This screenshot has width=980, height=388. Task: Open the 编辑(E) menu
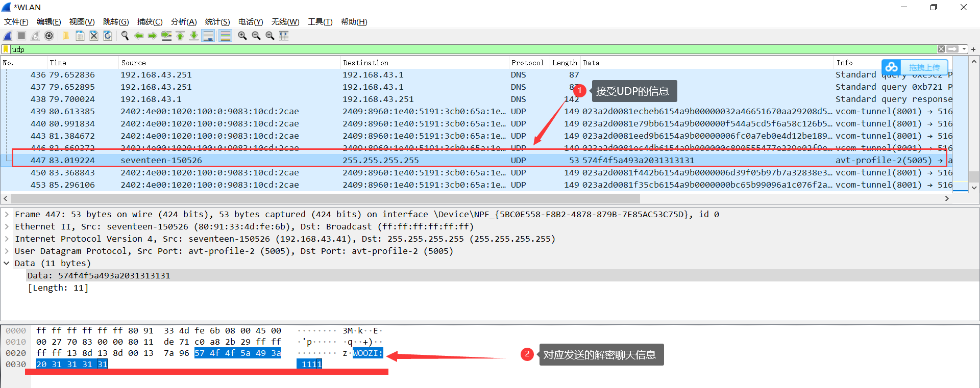[x=49, y=22]
